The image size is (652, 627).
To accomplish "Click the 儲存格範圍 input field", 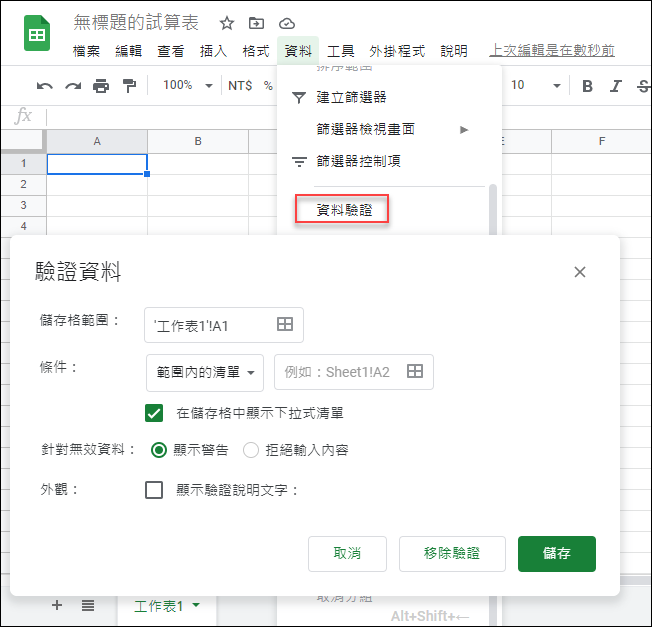I will (x=224, y=325).
